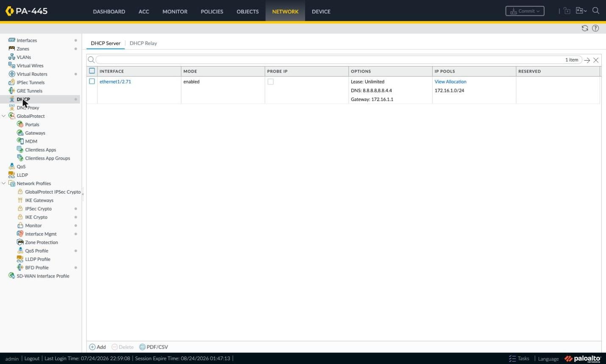Image resolution: width=606 pixels, height=364 pixels.
Task: Open Interface Mgmt profile
Action: (x=41, y=234)
